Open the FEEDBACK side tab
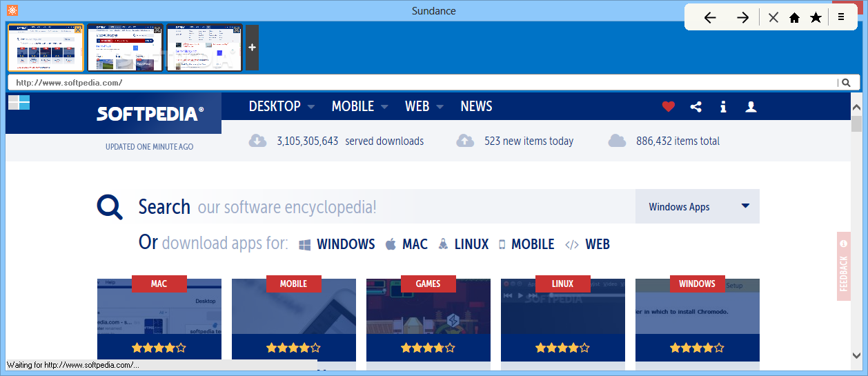The image size is (868, 376). point(843,266)
